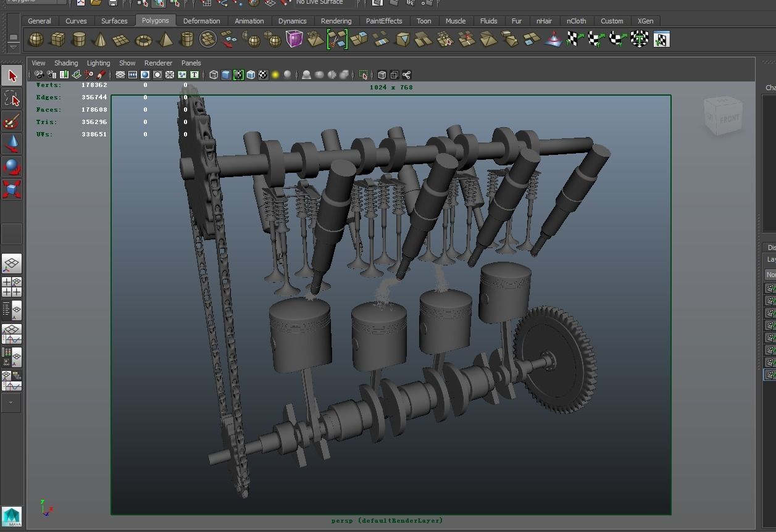
Task: Click the persp defaultRenderLayer label
Action: [386, 520]
